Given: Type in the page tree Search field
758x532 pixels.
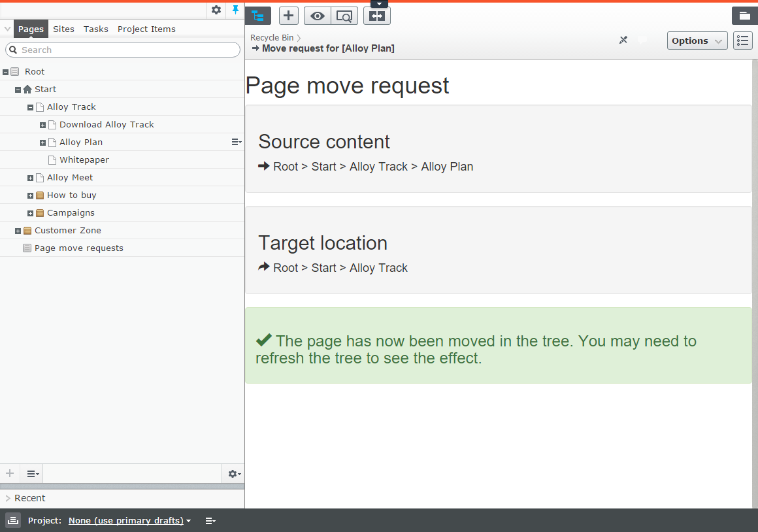Looking at the screenshot, I should tap(124, 50).
